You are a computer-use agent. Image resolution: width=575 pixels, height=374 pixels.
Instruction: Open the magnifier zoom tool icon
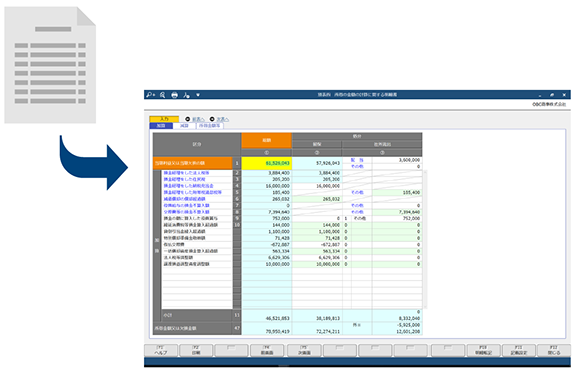pos(162,95)
